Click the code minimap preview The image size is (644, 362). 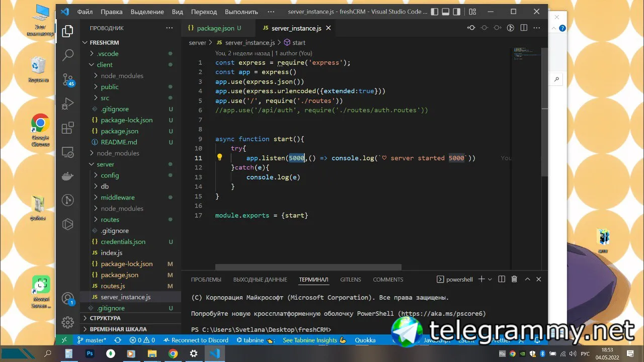click(526, 53)
